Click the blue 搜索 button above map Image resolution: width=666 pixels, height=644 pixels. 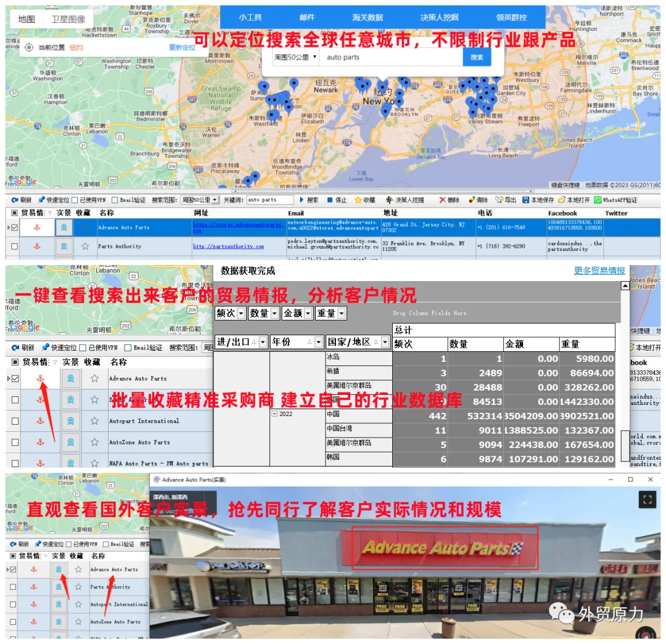pos(477,57)
